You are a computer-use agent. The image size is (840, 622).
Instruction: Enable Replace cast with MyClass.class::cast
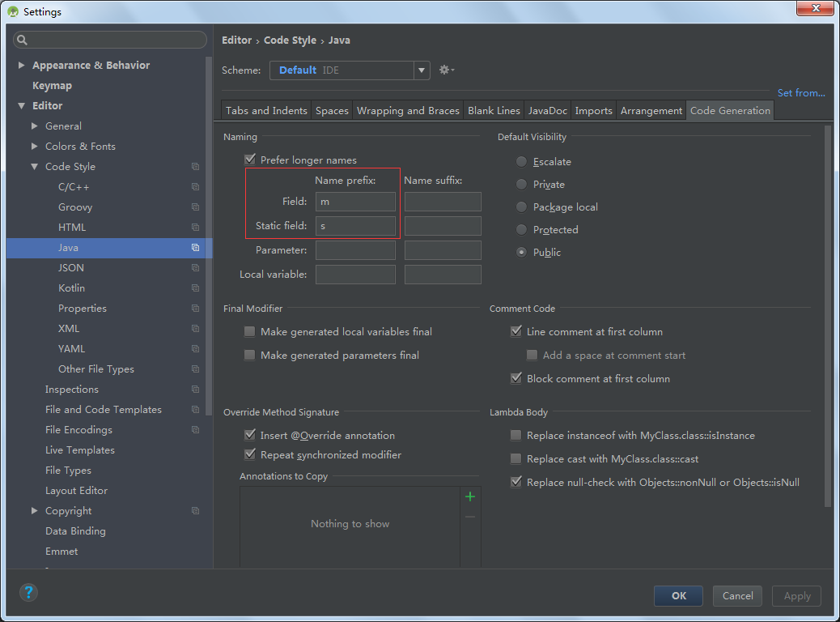click(515, 458)
